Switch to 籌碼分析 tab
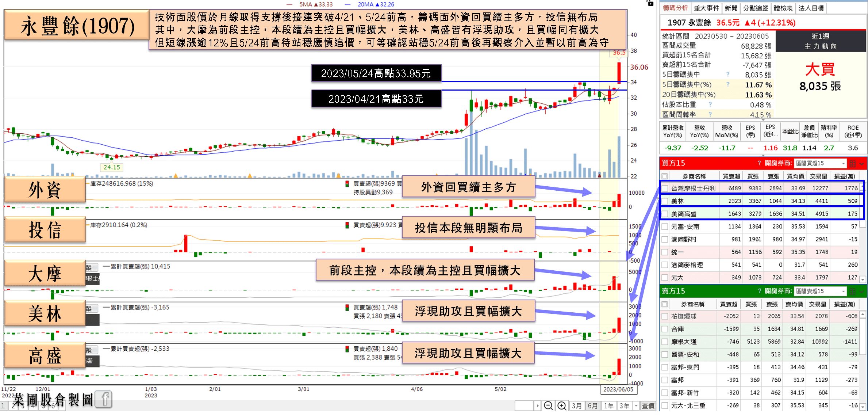The width and height of the screenshot is (868, 419). coord(676,8)
